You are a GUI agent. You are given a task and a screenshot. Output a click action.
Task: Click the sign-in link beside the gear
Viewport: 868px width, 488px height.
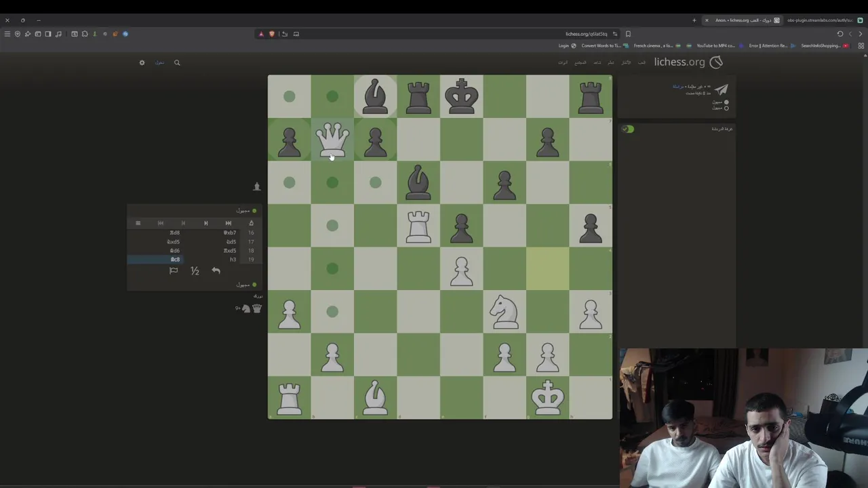click(x=159, y=62)
